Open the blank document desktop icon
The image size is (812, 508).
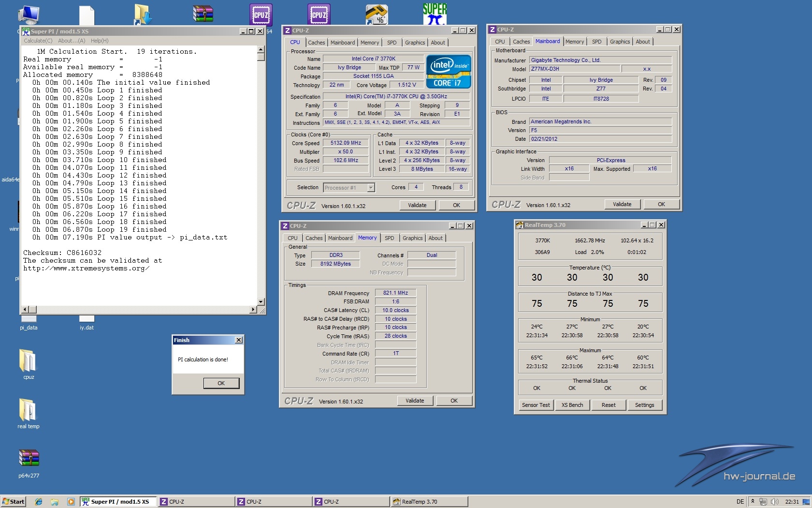87,15
